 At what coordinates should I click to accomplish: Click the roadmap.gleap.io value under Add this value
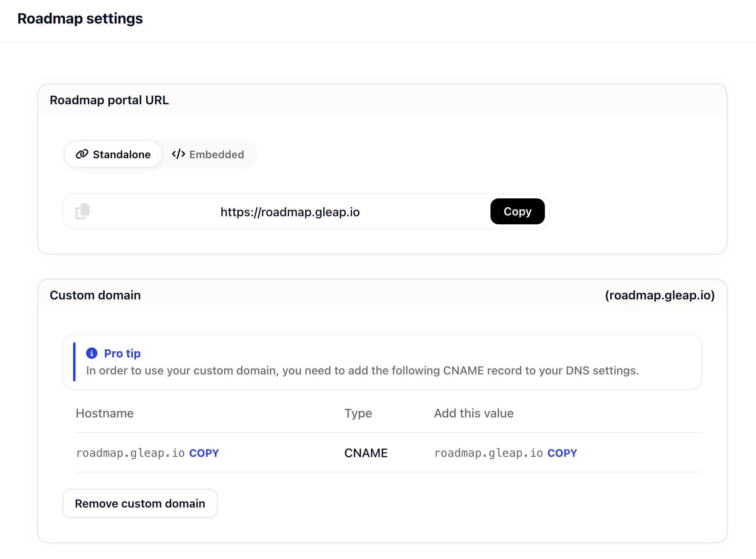click(488, 453)
